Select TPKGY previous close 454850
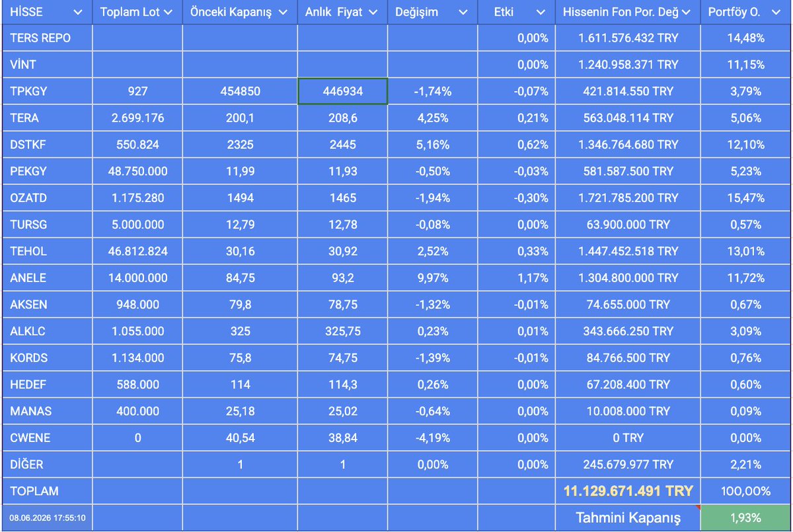This screenshot has height=532, width=793. coord(240,91)
